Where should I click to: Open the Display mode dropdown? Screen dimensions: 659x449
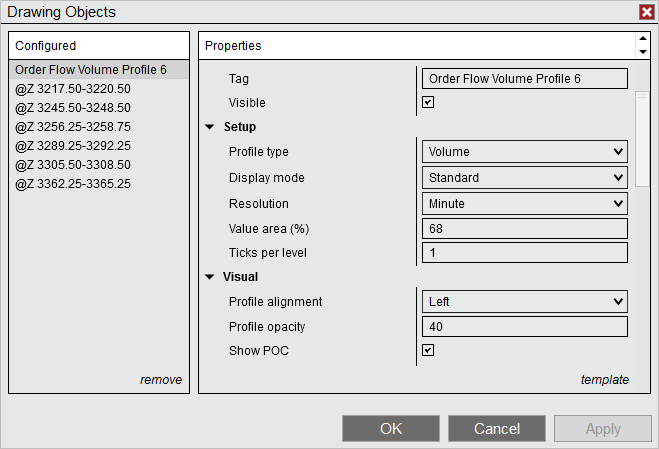(x=524, y=178)
